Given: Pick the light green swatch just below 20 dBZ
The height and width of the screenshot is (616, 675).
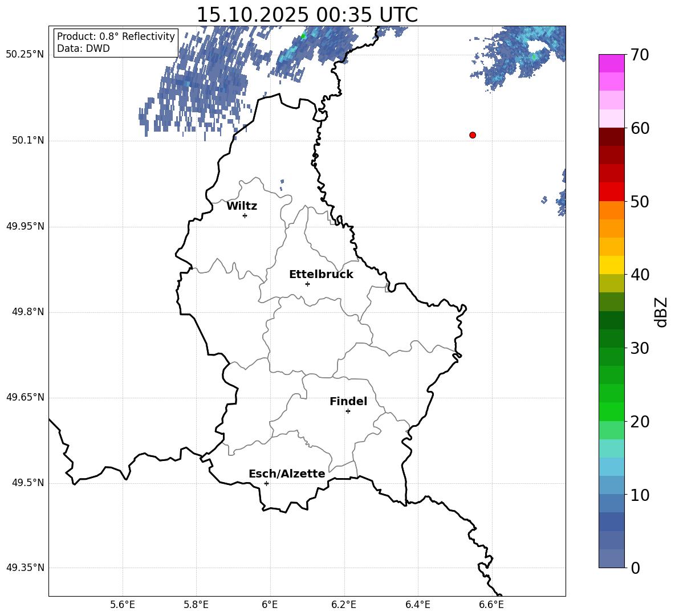Looking at the screenshot, I should tap(612, 430).
